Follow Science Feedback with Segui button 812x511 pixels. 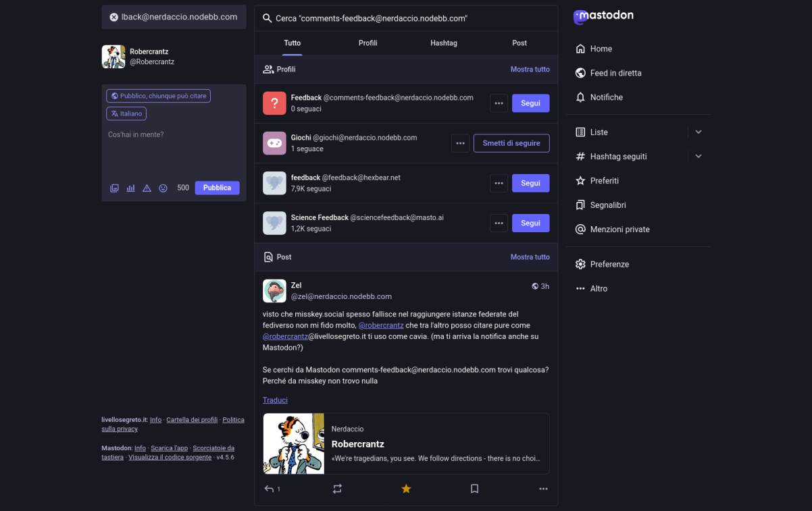click(x=530, y=223)
